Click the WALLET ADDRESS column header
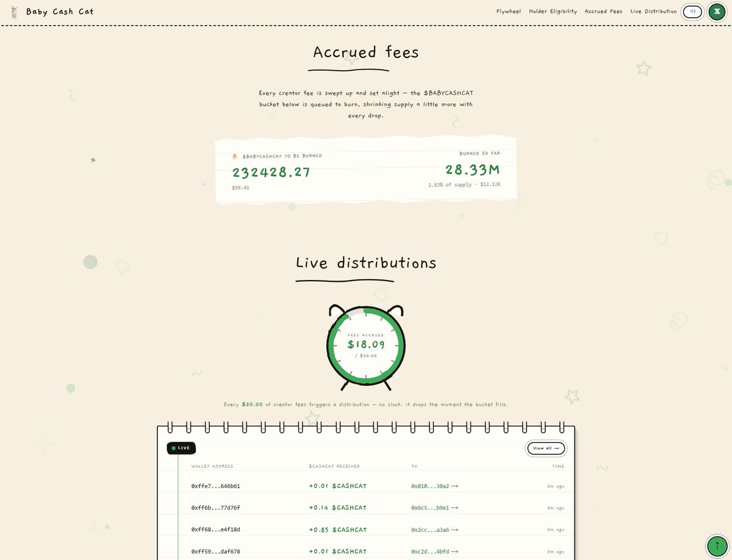Screen dimensions: 732x560 pos(212,467)
